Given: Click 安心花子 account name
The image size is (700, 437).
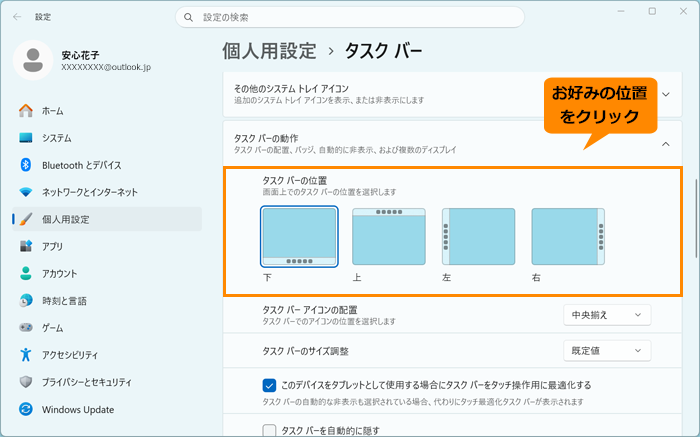Looking at the screenshot, I should click(80, 55).
